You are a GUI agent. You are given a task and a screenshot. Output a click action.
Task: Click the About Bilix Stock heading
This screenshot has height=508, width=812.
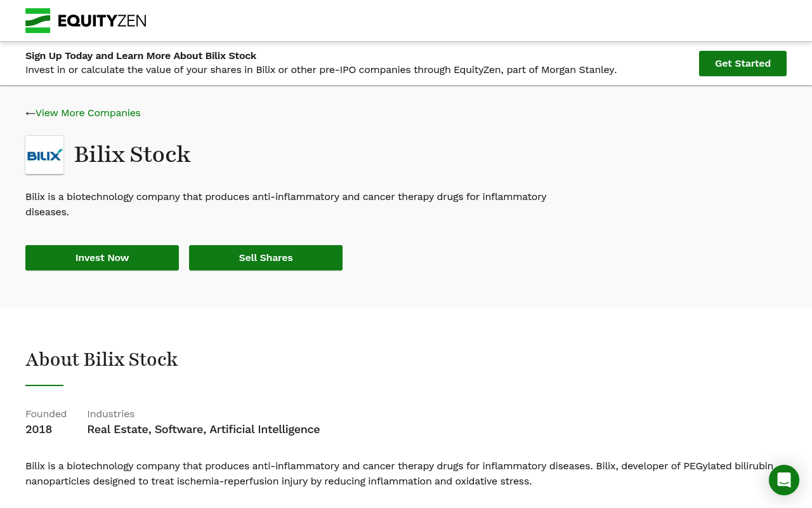tap(101, 359)
